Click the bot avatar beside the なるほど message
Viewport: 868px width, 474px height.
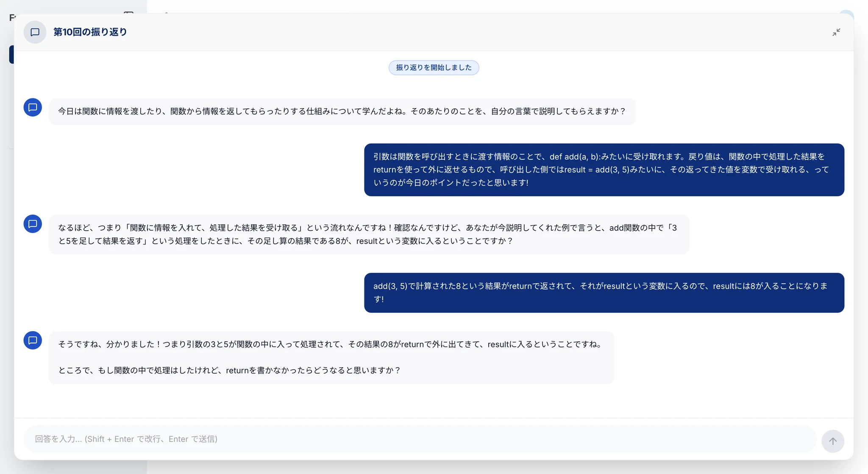[x=33, y=224]
